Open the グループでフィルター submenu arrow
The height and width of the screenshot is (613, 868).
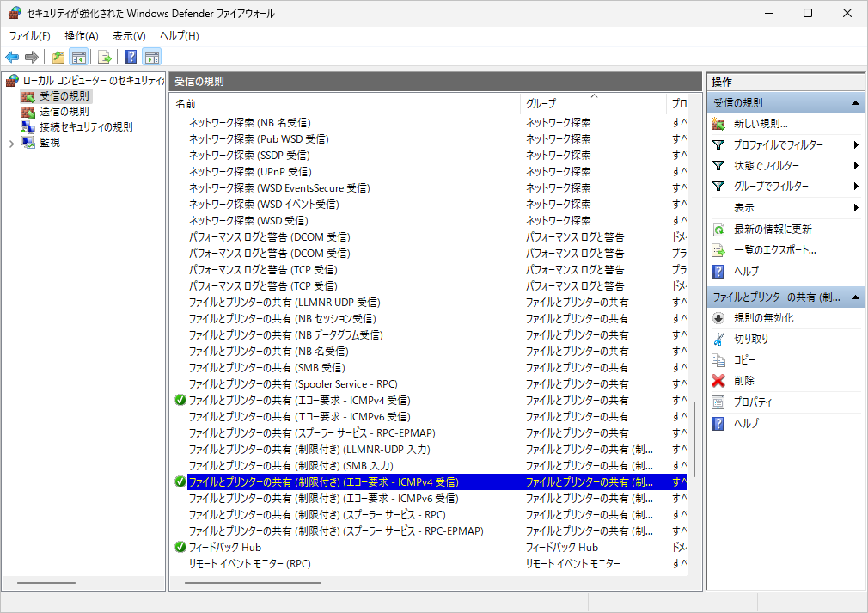pos(856,187)
